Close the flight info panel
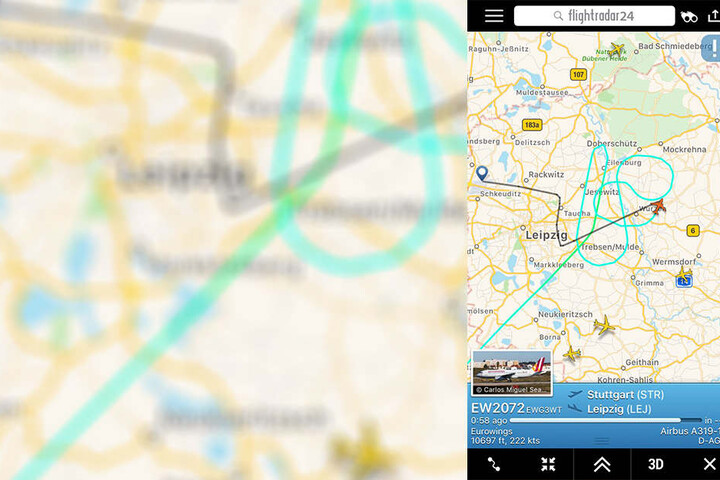Viewport: 720px width, 480px height. (710, 464)
